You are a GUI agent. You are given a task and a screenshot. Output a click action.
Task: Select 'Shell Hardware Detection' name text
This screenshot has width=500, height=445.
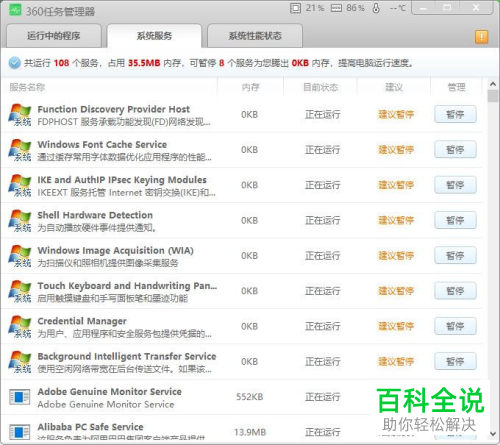click(x=95, y=215)
